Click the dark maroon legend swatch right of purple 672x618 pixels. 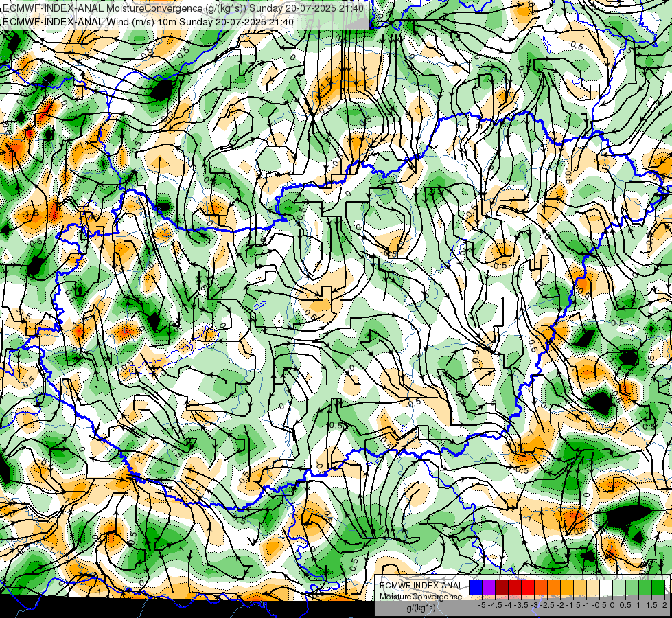pyautogui.click(x=502, y=588)
